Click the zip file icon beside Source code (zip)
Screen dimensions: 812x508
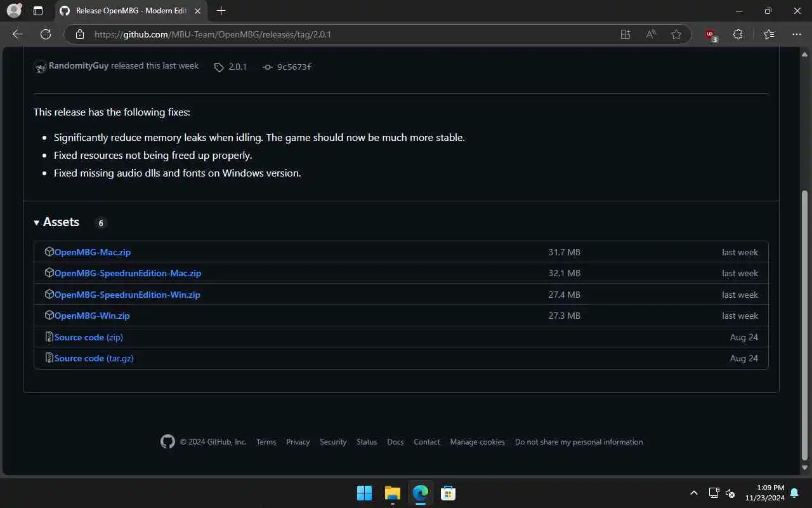[x=49, y=337]
